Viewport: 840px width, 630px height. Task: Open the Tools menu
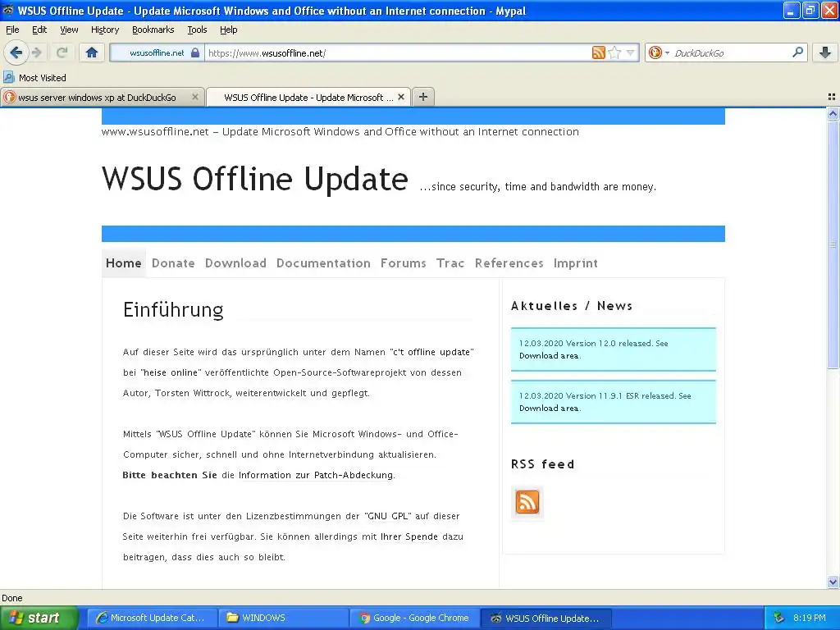pos(197,30)
